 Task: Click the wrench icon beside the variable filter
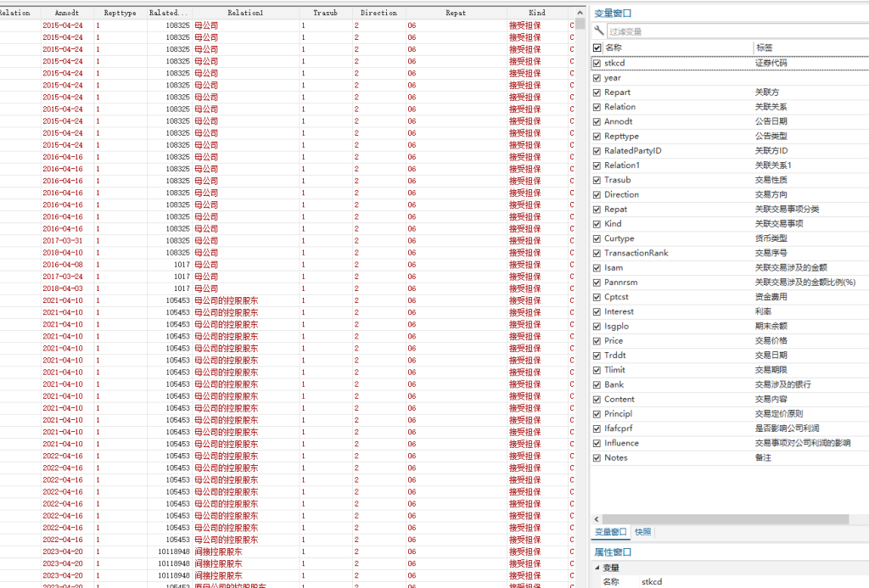point(598,30)
